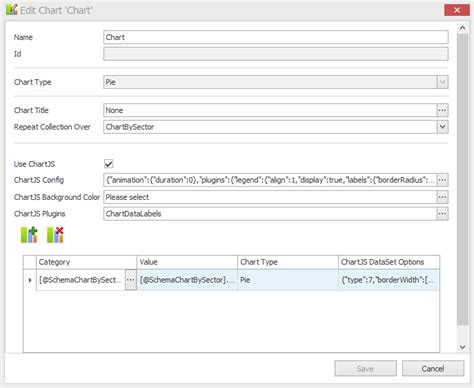474x388 pixels.
Task: Expand the Chart Type dropdown
Action: [x=442, y=82]
